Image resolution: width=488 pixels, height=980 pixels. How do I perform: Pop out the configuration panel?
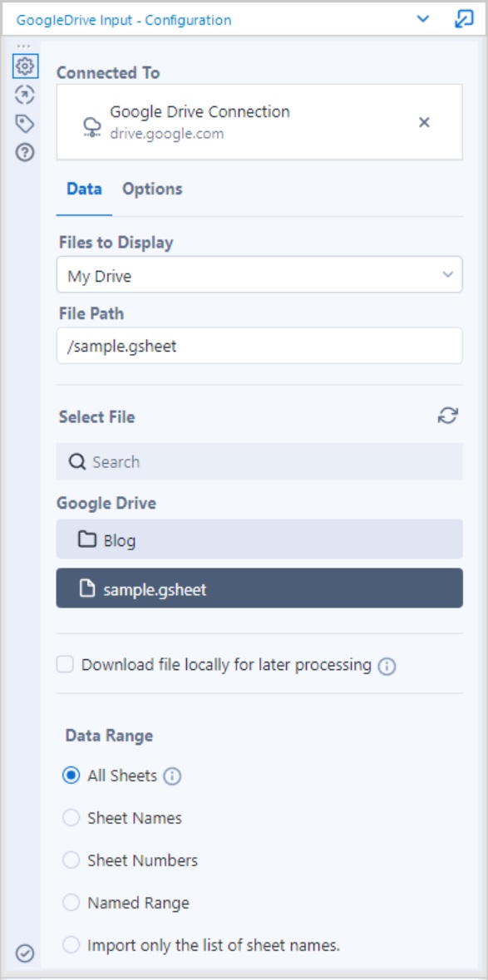(x=462, y=16)
